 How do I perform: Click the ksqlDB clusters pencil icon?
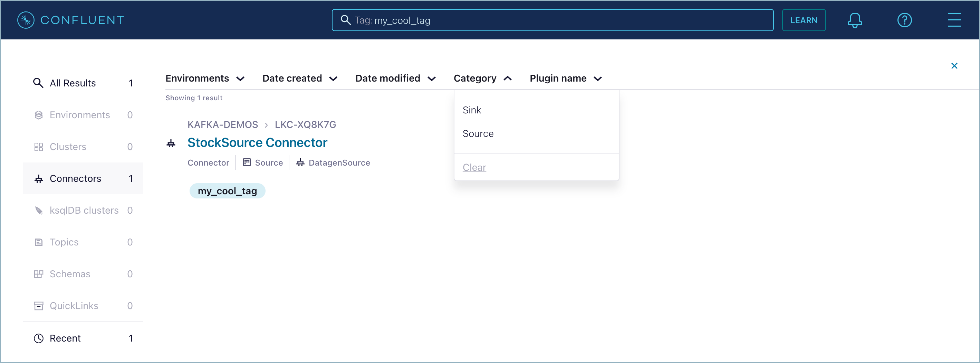point(38,210)
